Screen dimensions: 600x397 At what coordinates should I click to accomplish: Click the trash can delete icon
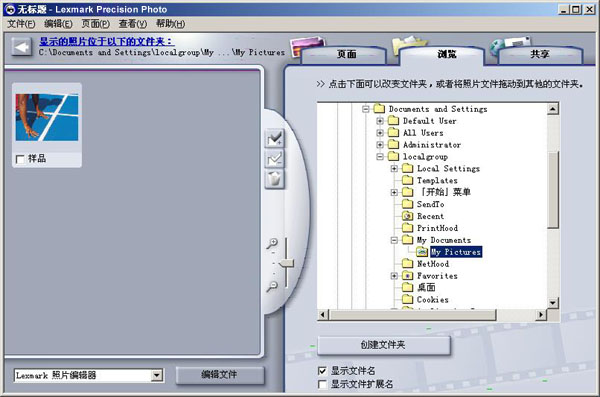tap(274, 179)
